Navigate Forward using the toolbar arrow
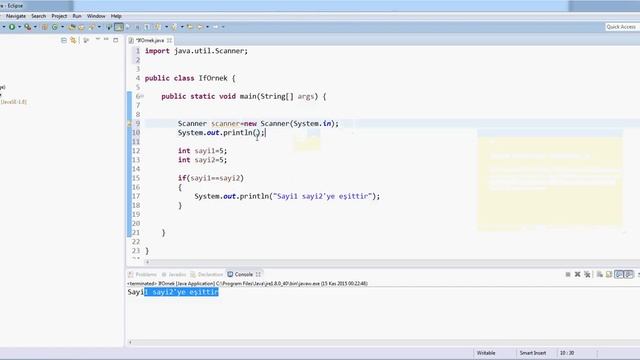This screenshot has height=360, width=640. tap(216, 27)
